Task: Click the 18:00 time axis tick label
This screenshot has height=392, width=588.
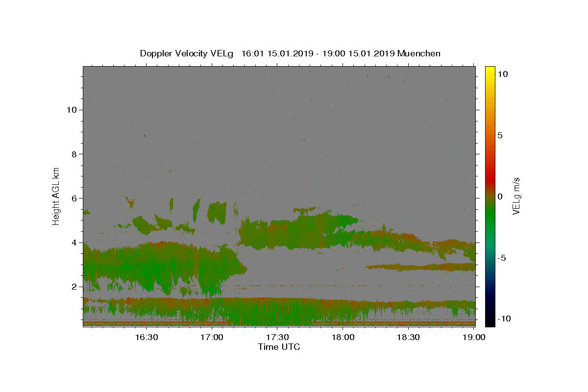Action: [343, 337]
